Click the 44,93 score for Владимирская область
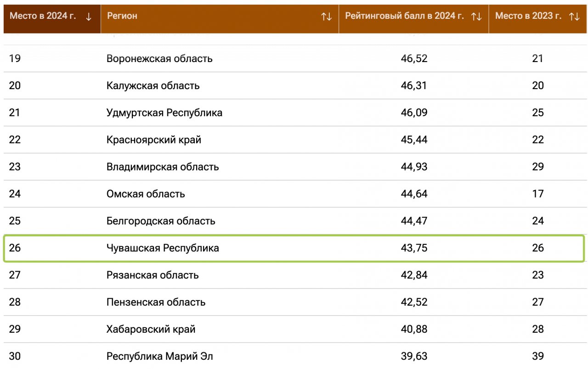This screenshot has width=588, height=369. pyautogui.click(x=414, y=167)
